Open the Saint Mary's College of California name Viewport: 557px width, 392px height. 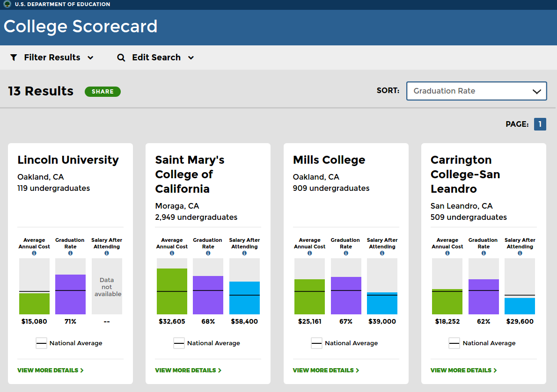(190, 174)
